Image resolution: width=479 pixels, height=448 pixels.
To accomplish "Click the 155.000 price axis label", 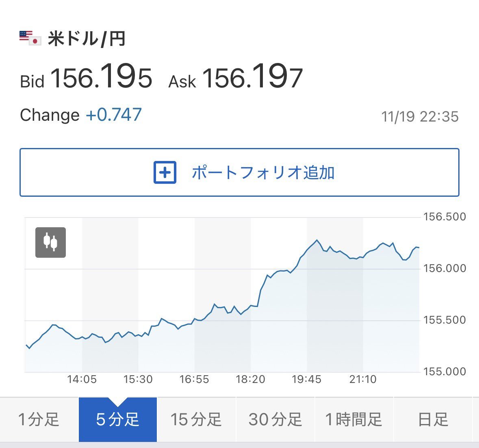I will click(x=444, y=372).
